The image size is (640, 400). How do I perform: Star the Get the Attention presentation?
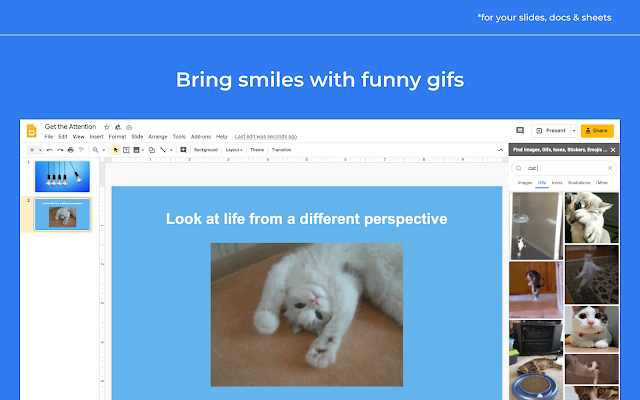click(107, 127)
